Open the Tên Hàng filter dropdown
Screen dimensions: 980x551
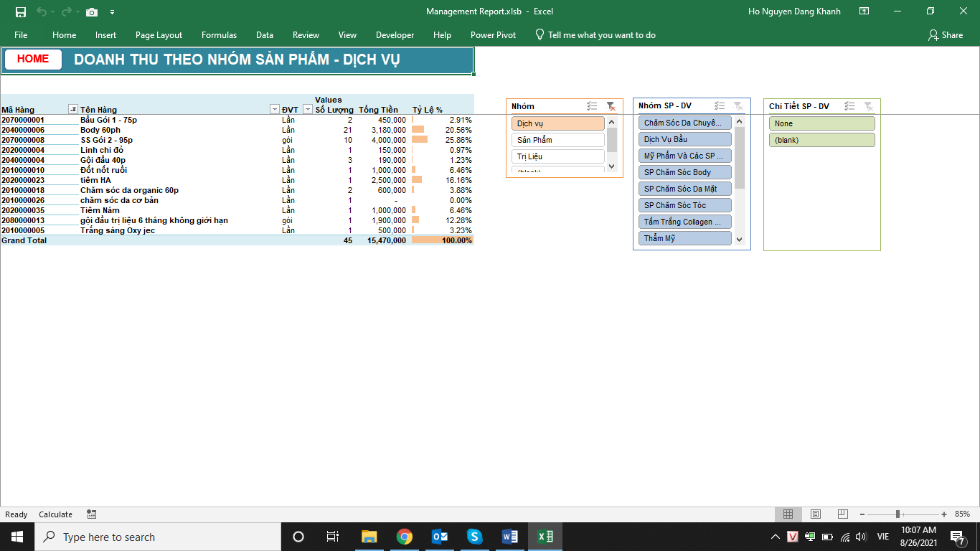coord(274,109)
